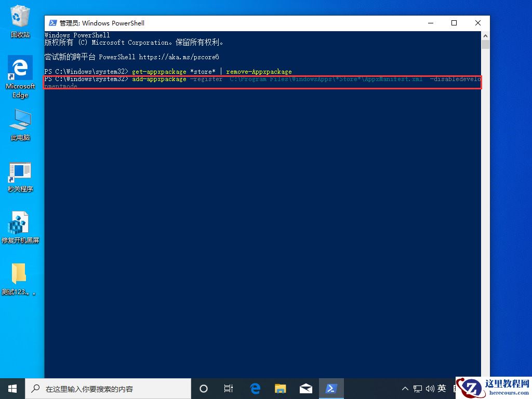Open the network status tray icon
Image resolution: width=532 pixels, height=399 pixels.
click(418, 389)
